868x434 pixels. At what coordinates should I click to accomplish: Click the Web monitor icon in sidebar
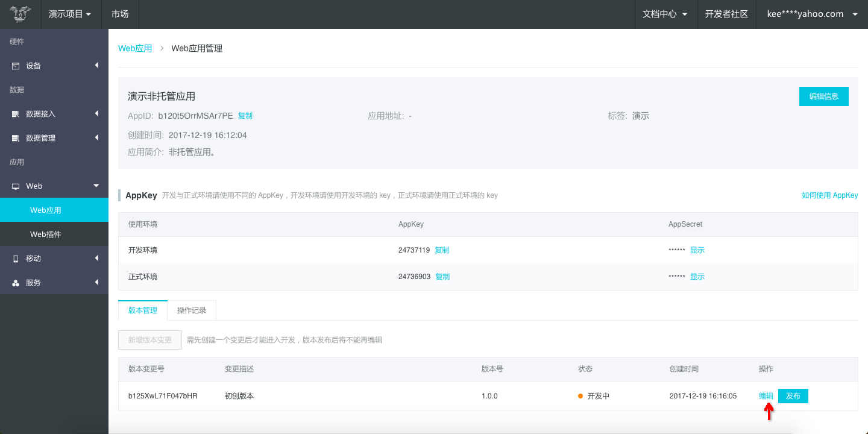[x=16, y=186]
